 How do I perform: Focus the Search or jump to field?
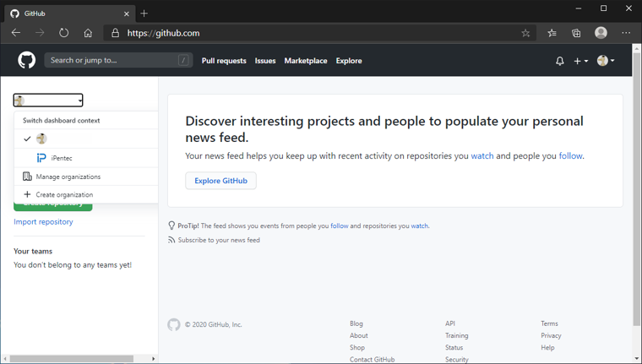point(118,60)
